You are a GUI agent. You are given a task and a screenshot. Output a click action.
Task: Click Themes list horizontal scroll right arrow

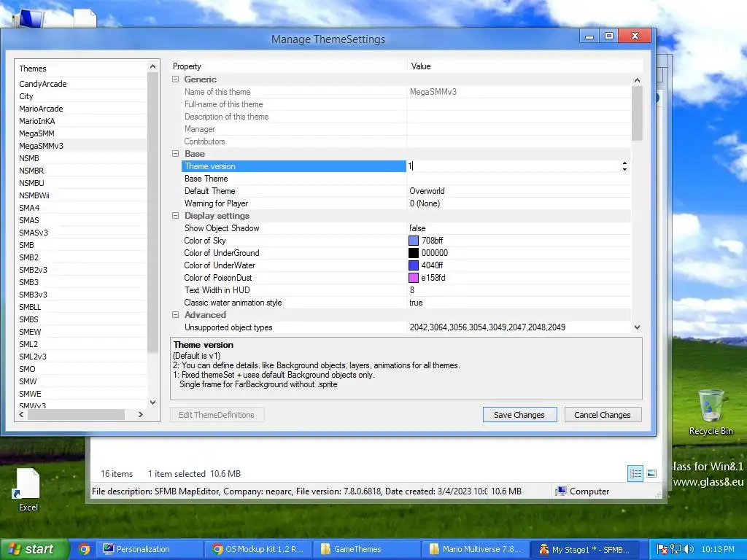(x=141, y=415)
